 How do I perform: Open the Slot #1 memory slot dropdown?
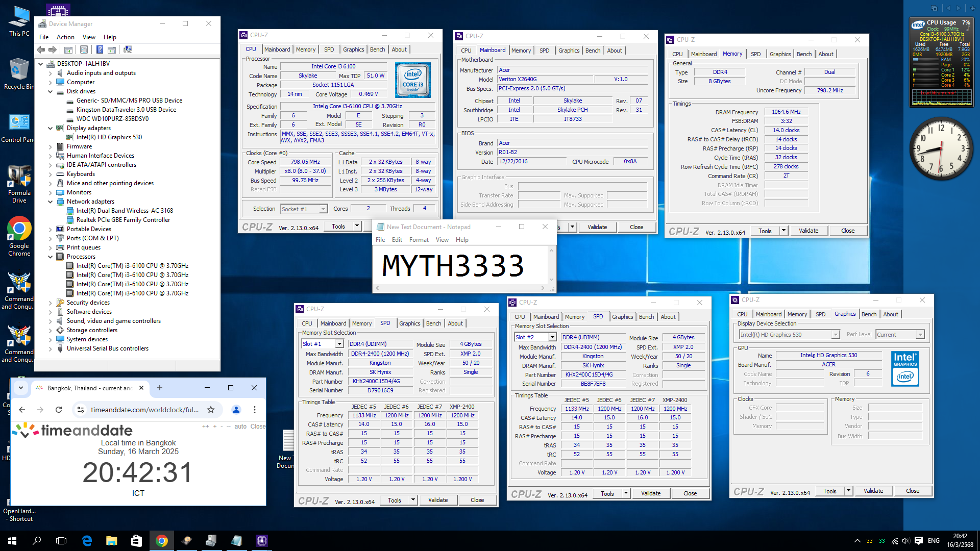click(x=339, y=344)
